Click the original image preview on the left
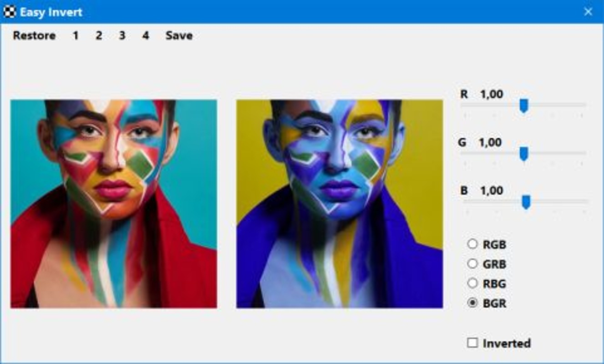The height and width of the screenshot is (364, 604). (x=114, y=204)
